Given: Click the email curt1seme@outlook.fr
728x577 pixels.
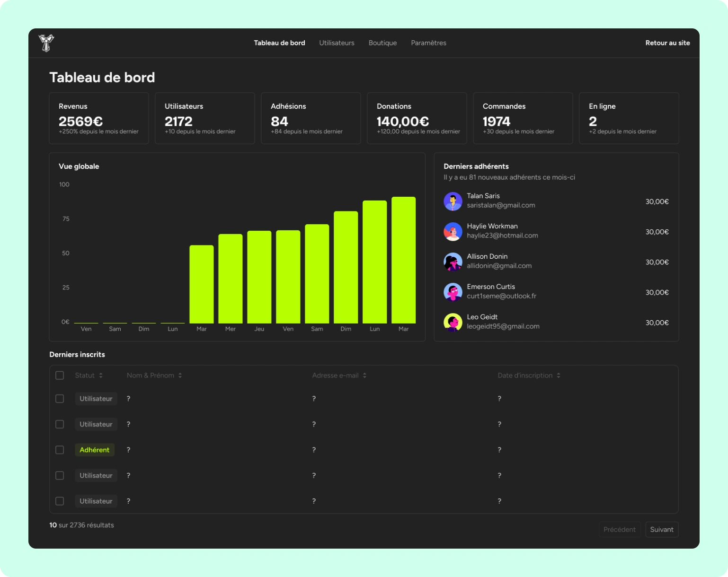Looking at the screenshot, I should pos(501,296).
